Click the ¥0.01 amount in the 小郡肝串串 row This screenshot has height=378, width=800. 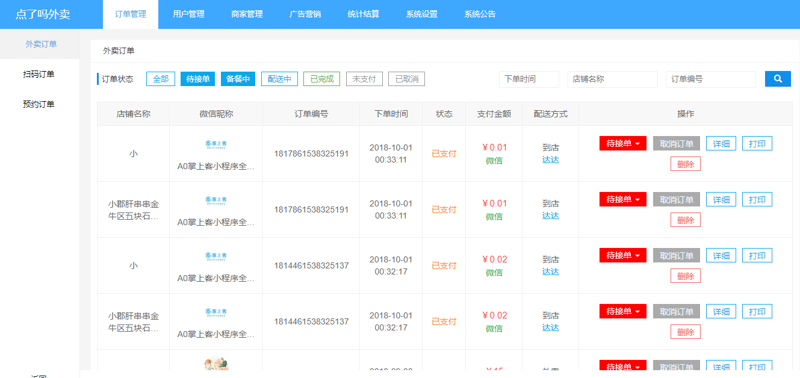(494, 204)
